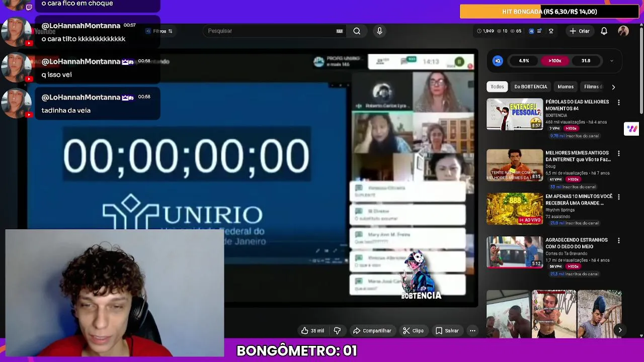Viewport: 644px width, 362px height.
Task: Click the 4.5% vidIQ stat pill
Action: [524, 61]
